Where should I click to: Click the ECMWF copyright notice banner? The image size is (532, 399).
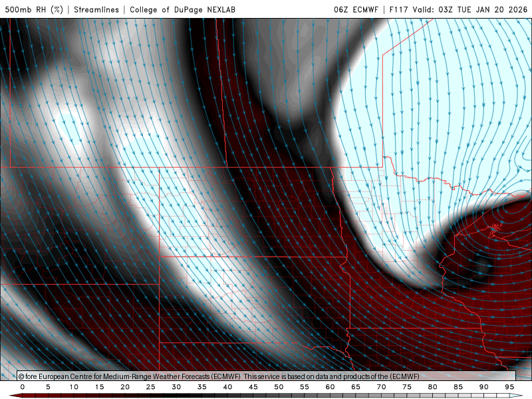point(267,376)
